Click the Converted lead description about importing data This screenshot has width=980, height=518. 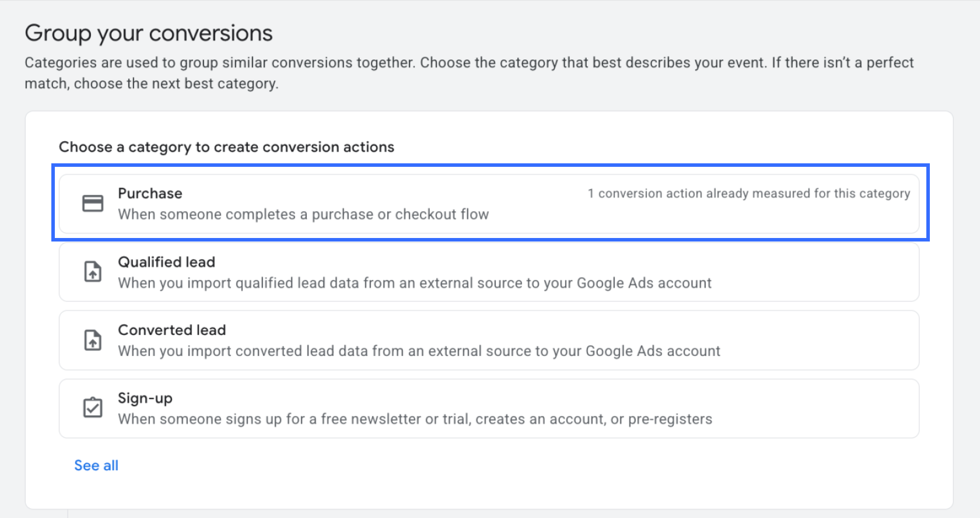click(419, 351)
